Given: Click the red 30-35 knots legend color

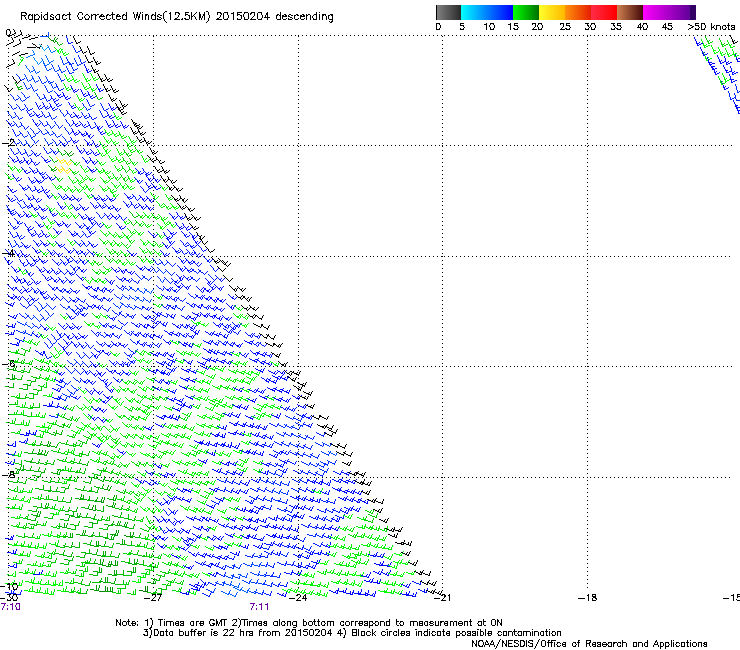Looking at the screenshot, I should (x=604, y=12).
